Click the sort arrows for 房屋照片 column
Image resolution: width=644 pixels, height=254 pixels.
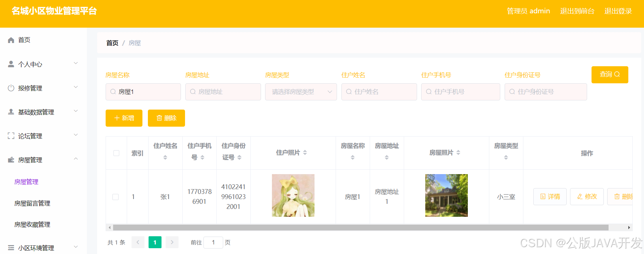click(458, 153)
